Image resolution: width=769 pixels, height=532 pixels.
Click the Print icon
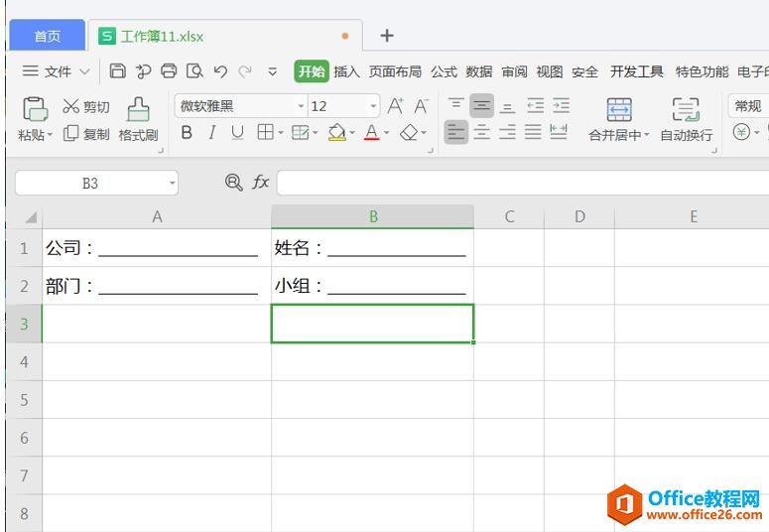pos(169,71)
